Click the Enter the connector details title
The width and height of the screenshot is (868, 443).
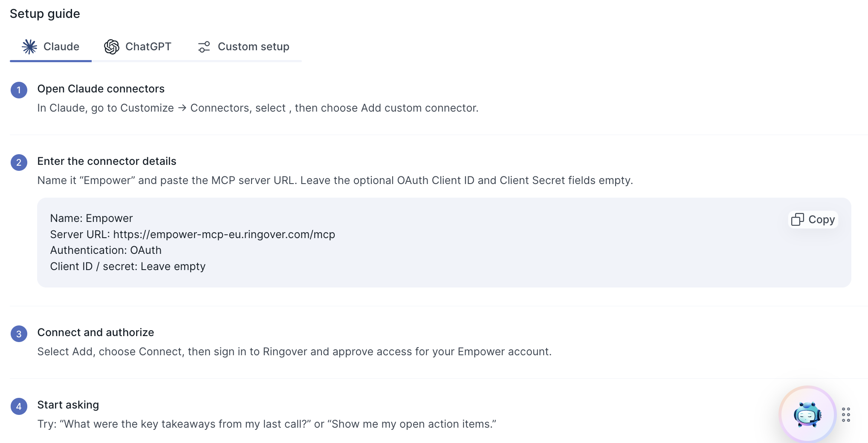pos(107,161)
